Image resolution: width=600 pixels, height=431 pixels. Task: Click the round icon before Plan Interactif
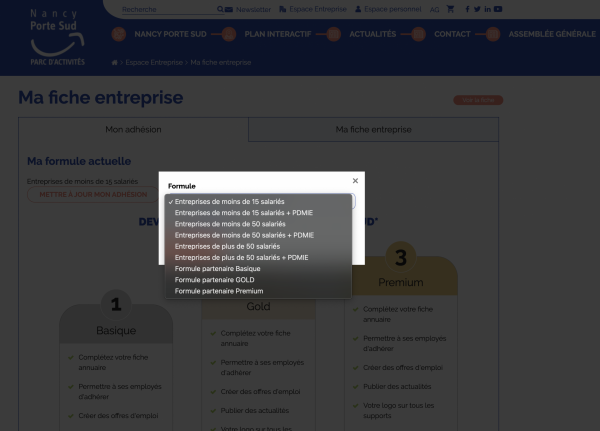pyautogui.click(x=229, y=34)
